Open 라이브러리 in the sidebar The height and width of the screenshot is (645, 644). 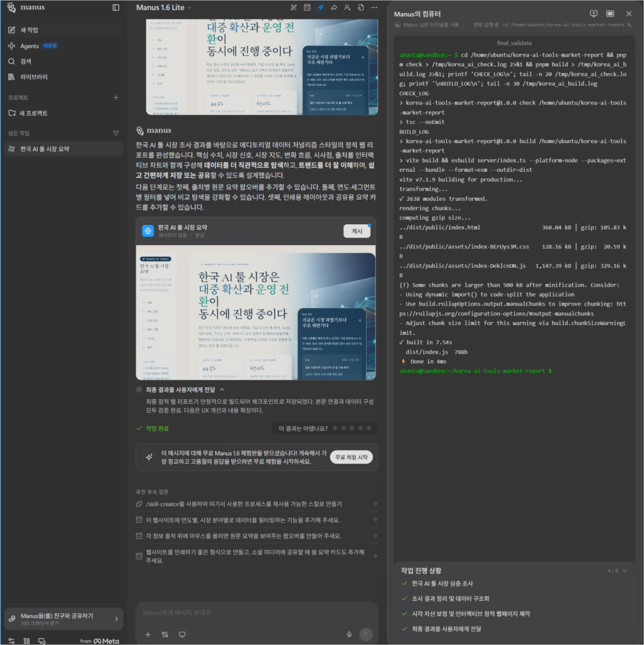pos(34,77)
